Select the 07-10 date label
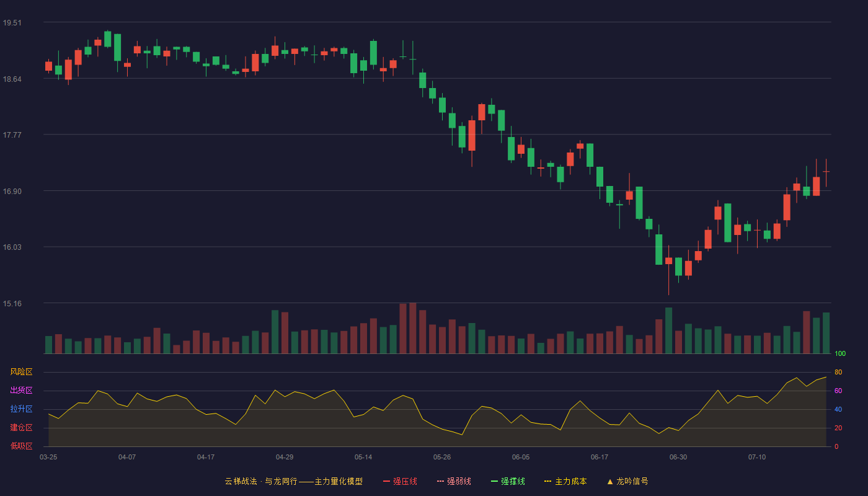The height and width of the screenshot is (496, 868). point(757,457)
